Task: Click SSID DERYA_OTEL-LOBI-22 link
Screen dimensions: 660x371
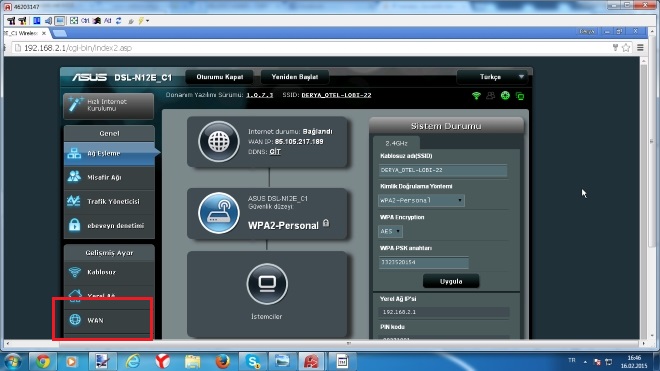Action: point(336,95)
